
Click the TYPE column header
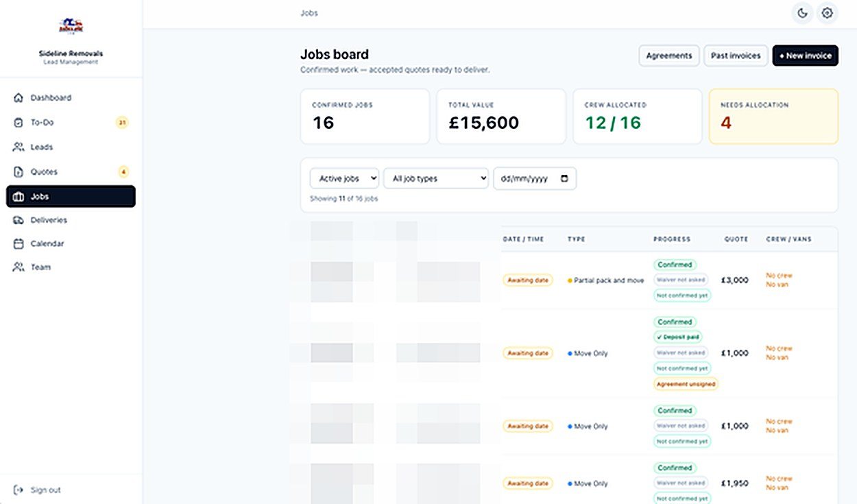click(x=576, y=239)
